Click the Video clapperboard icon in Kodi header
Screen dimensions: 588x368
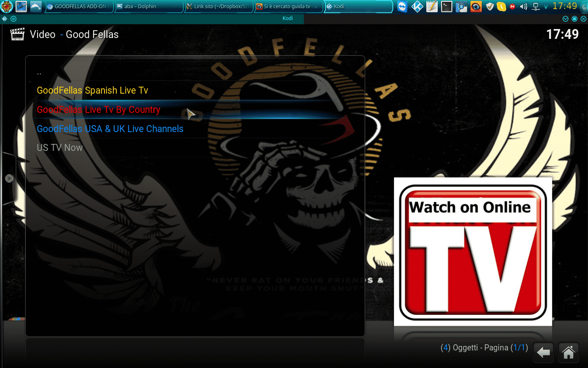coord(18,34)
